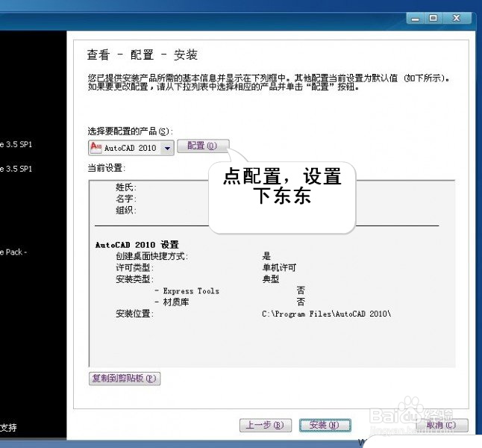The image size is (482, 448).
Task: Click the 点配置 callout bubble
Action: tap(282, 197)
